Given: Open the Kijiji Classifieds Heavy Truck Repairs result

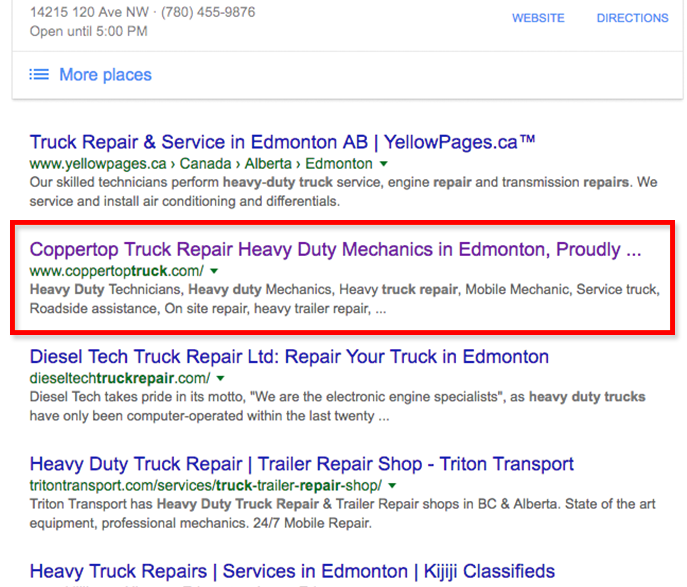Looking at the screenshot, I should point(292,572).
